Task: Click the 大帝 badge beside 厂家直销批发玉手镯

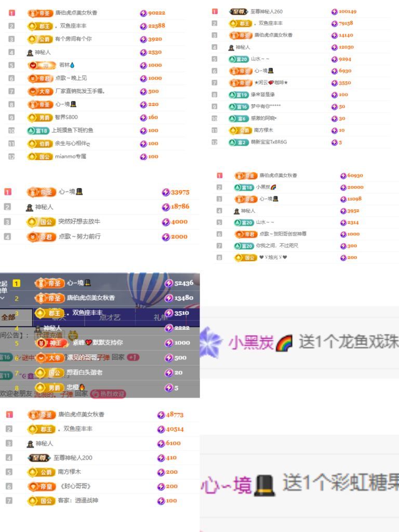Action: tap(40, 91)
